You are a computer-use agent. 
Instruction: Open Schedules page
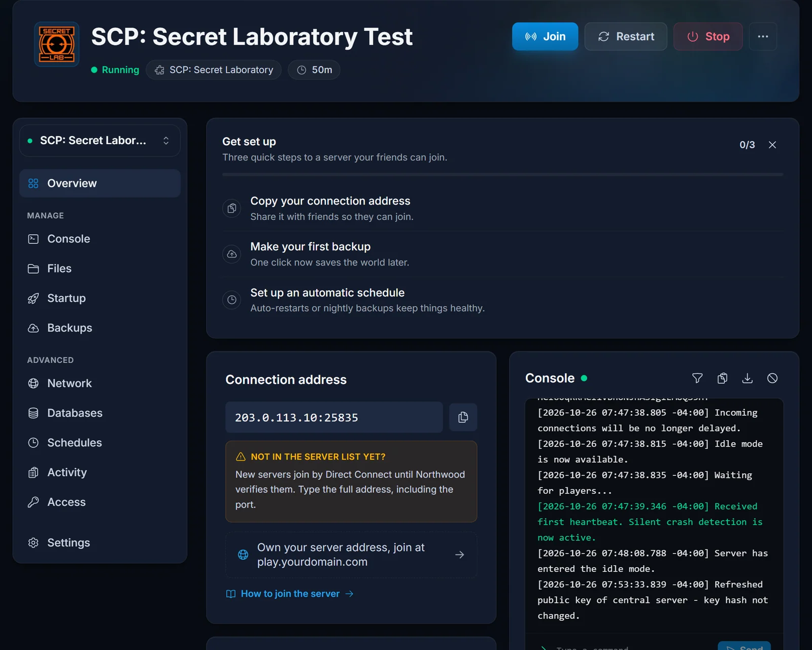pyautogui.click(x=100, y=443)
